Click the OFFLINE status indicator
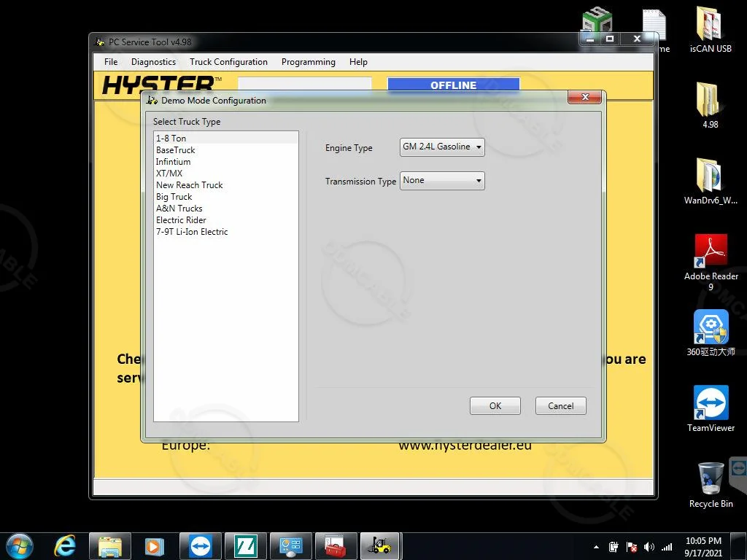 click(x=453, y=85)
